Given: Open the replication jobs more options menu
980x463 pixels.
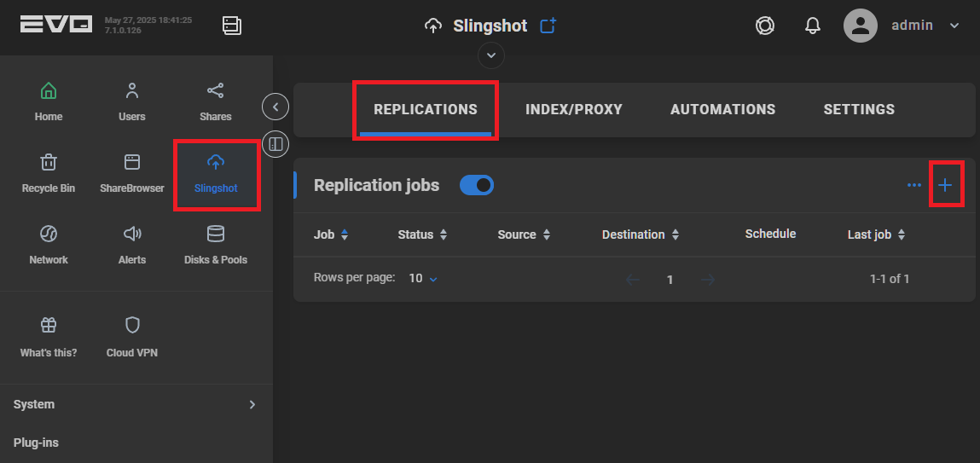Looking at the screenshot, I should click(x=913, y=185).
